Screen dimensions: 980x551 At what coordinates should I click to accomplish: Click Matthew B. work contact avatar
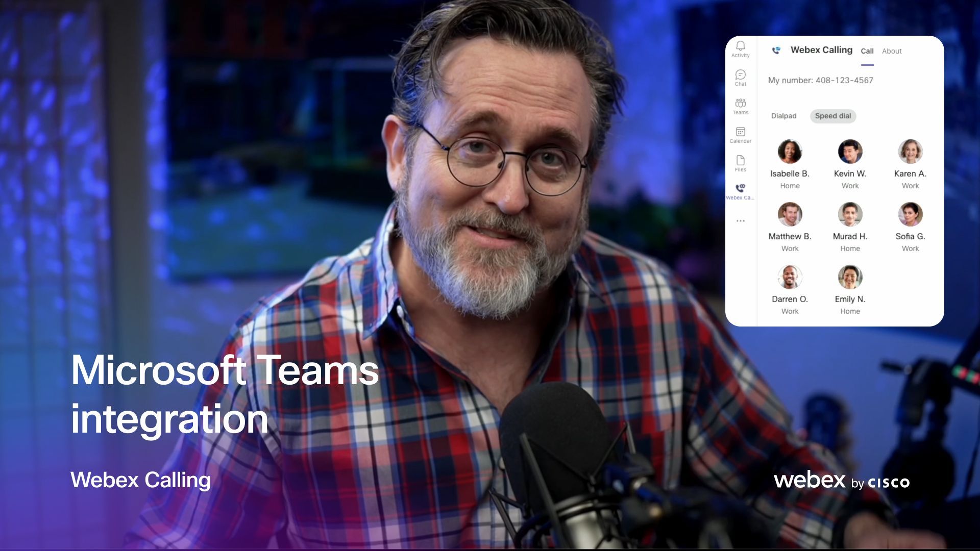tap(790, 214)
